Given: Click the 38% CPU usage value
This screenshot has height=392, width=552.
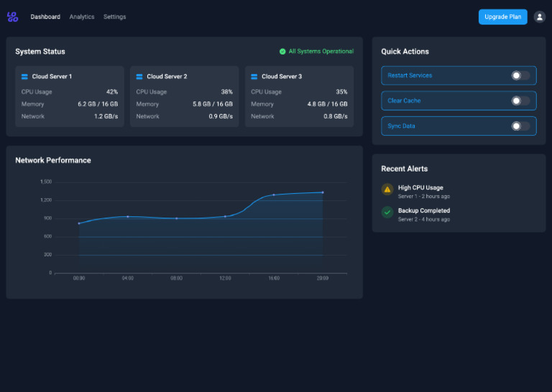Looking at the screenshot, I should click(226, 92).
